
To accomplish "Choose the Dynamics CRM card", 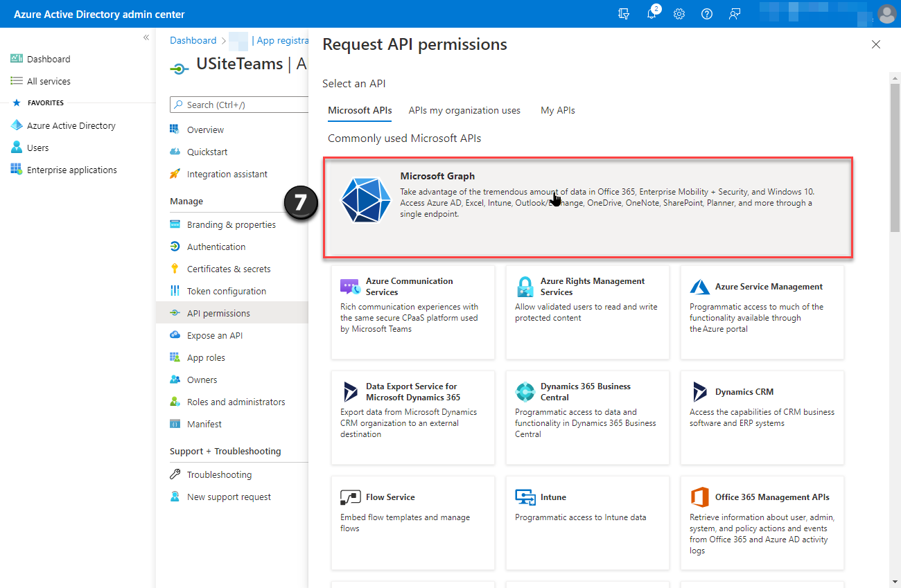I will [x=762, y=418].
